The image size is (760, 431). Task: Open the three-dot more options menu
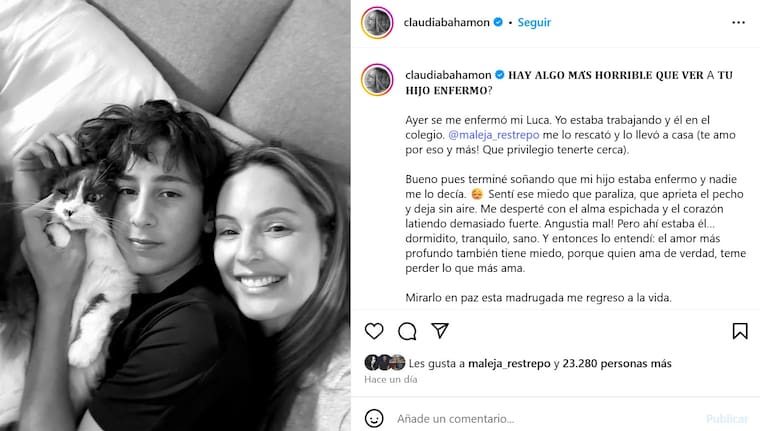(738, 22)
